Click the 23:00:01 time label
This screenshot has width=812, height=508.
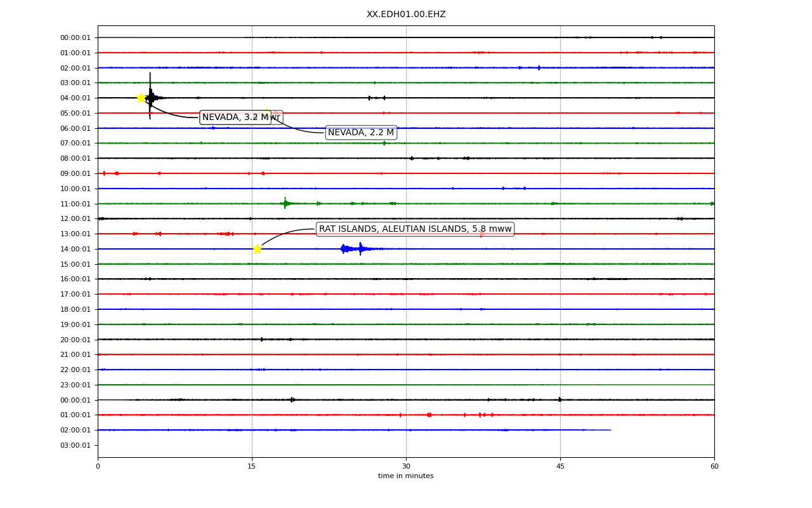(x=75, y=385)
